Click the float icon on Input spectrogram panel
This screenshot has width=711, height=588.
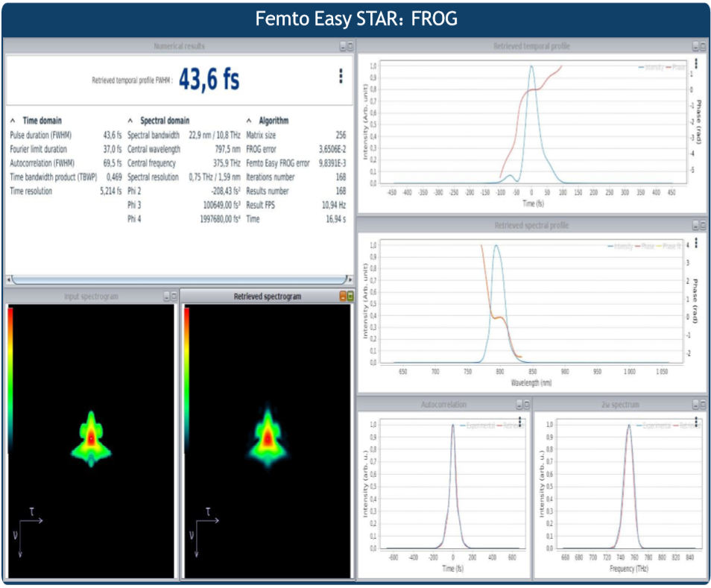coord(167,297)
